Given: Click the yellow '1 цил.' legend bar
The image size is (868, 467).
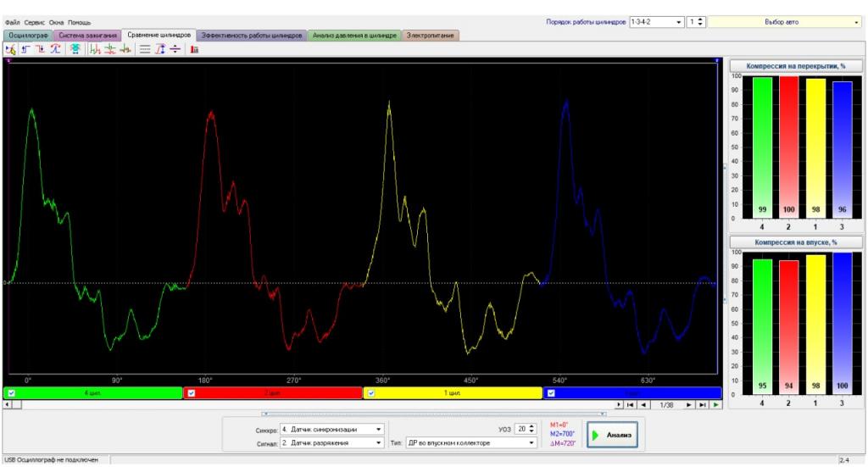Looking at the screenshot, I should [x=453, y=393].
